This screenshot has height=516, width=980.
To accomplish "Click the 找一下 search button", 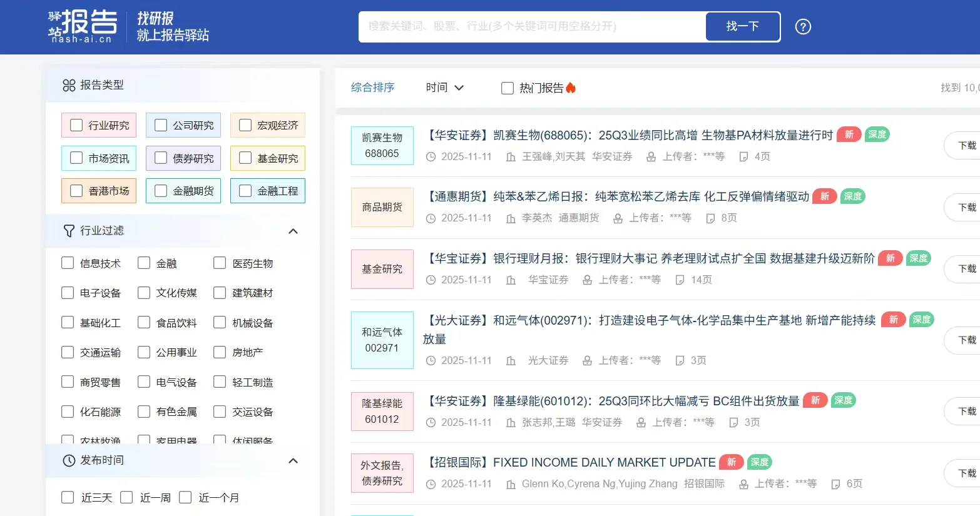I will (x=743, y=27).
